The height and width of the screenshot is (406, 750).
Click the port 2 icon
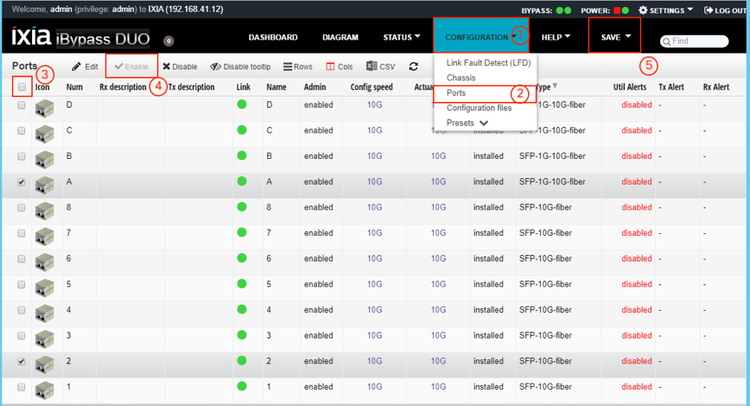click(x=44, y=365)
